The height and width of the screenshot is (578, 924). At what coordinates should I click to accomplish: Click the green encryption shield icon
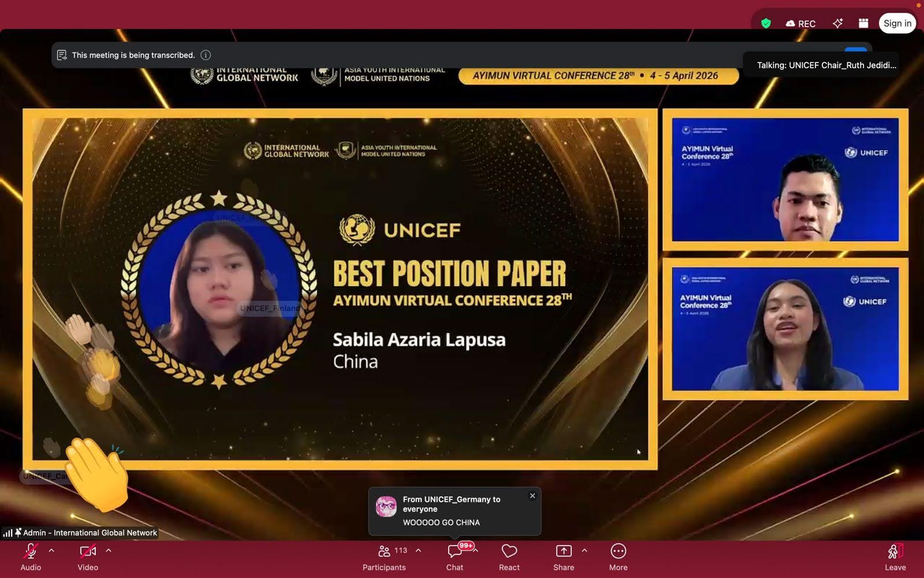766,23
